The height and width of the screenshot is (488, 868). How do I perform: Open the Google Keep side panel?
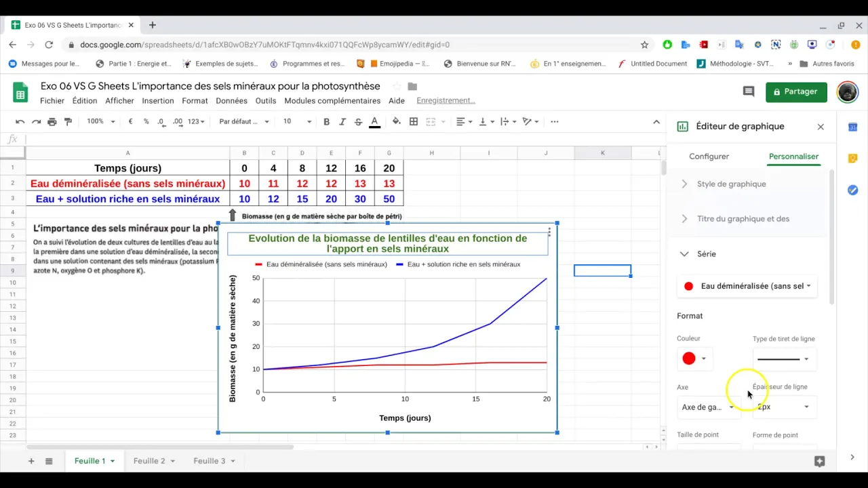coord(853,159)
